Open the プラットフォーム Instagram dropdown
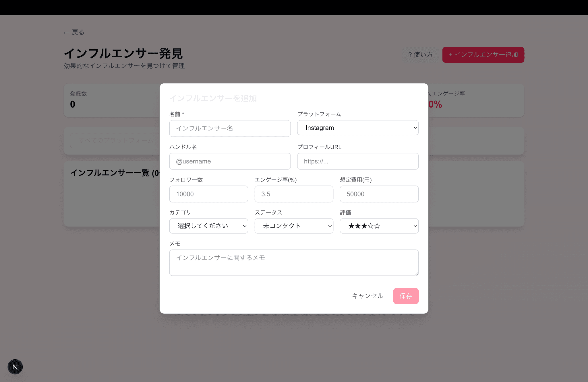Viewport: 588px width, 382px height. (x=358, y=128)
